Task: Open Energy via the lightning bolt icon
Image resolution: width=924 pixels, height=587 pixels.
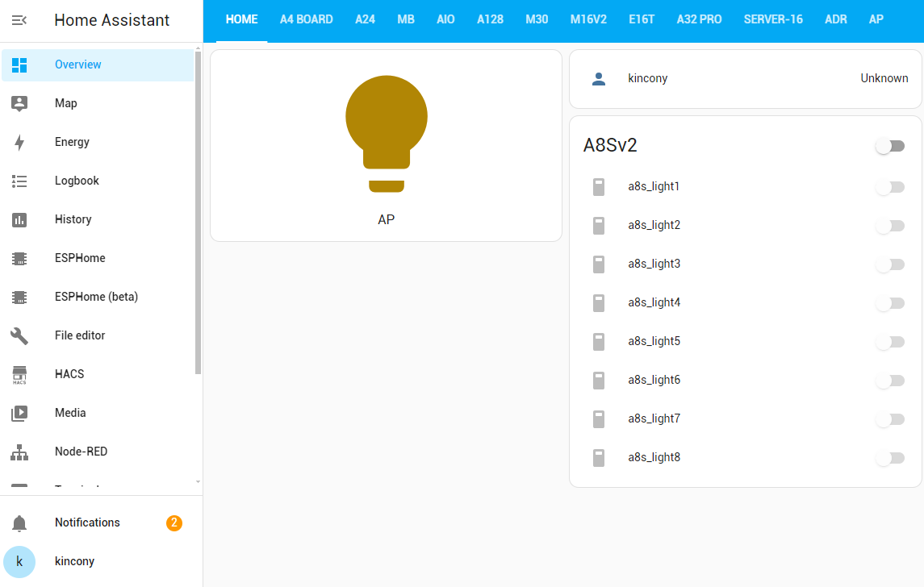Action: point(19,143)
